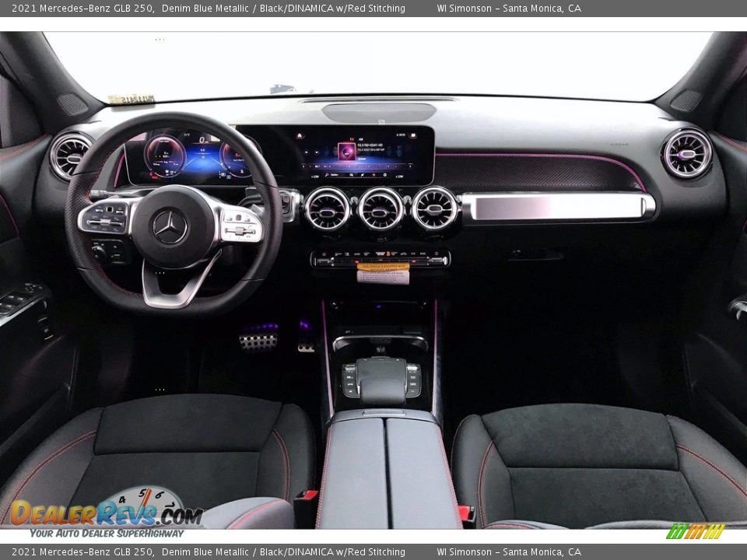Tap the left steering wheel control pad
747x560 pixels.
click(104, 217)
